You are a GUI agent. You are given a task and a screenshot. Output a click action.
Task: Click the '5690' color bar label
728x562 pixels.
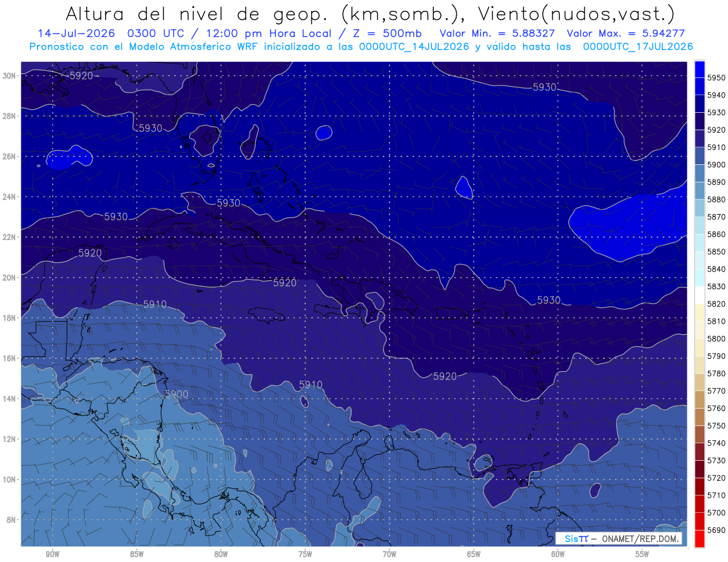click(x=716, y=530)
